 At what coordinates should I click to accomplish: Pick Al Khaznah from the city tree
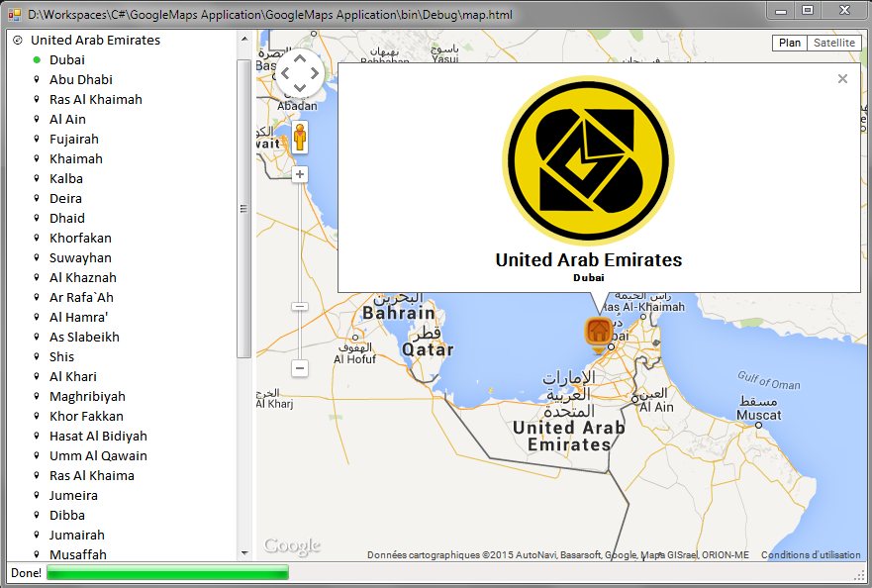[x=83, y=277]
